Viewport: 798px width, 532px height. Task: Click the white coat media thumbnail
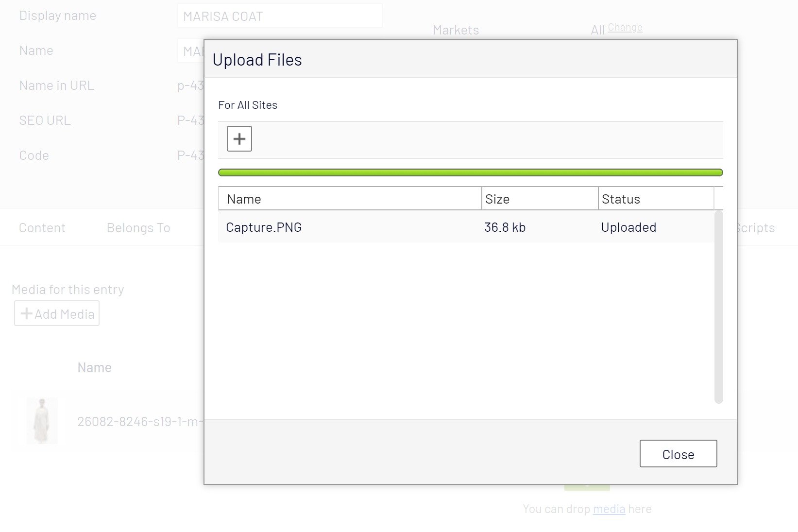(42, 421)
